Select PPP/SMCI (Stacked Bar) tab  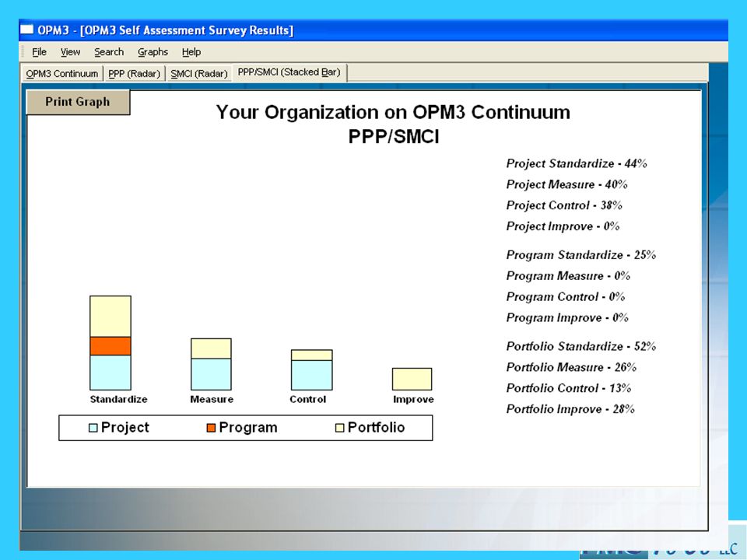[289, 72]
